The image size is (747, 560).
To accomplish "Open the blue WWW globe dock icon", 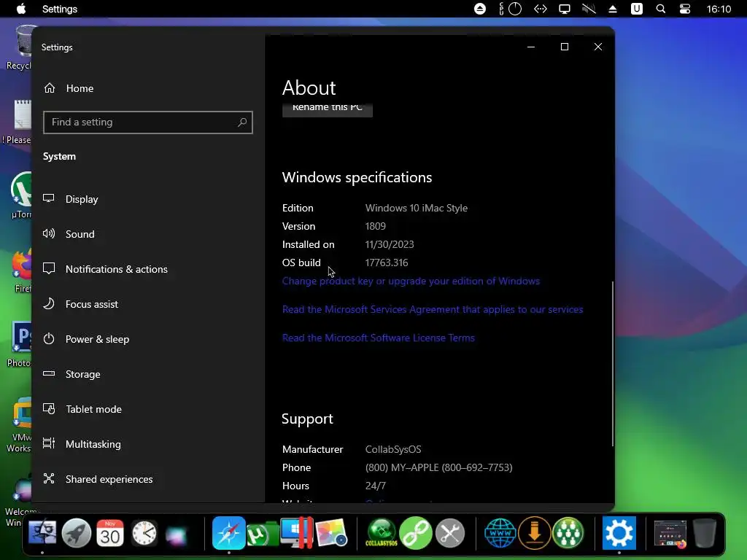I will [500, 533].
